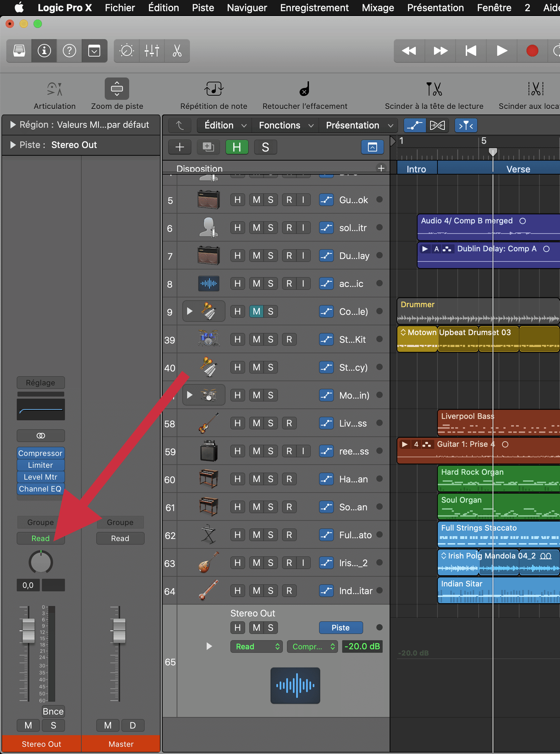Screen dimensions: 560x754
Task: Open Compr... automation parameter dropdown
Action: [312, 646]
